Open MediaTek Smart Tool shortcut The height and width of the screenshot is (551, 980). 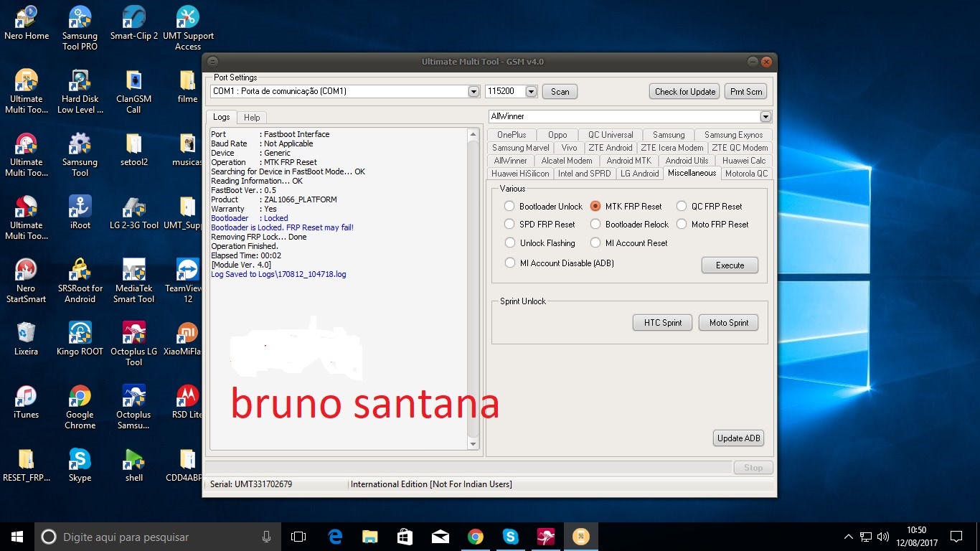pyautogui.click(x=134, y=281)
